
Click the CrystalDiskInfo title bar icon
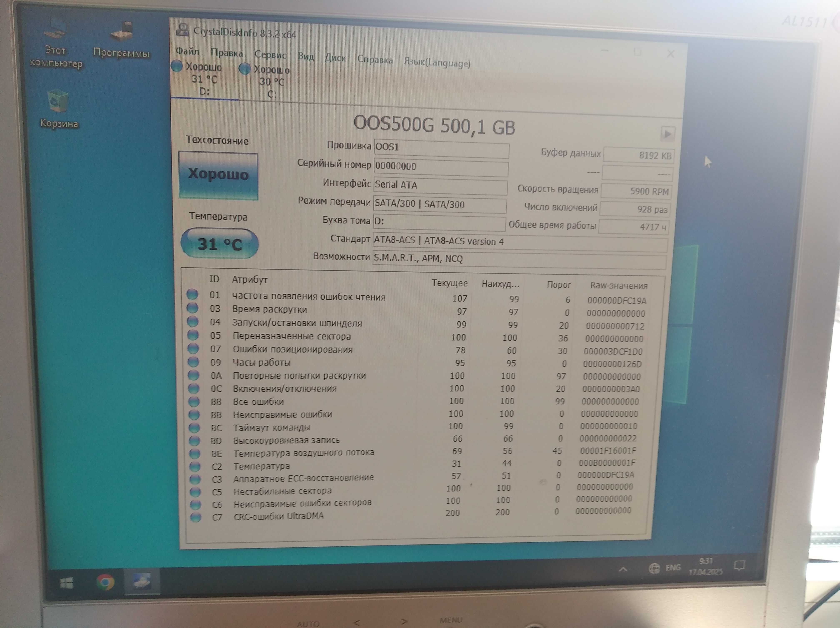pyautogui.click(x=183, y=30)
